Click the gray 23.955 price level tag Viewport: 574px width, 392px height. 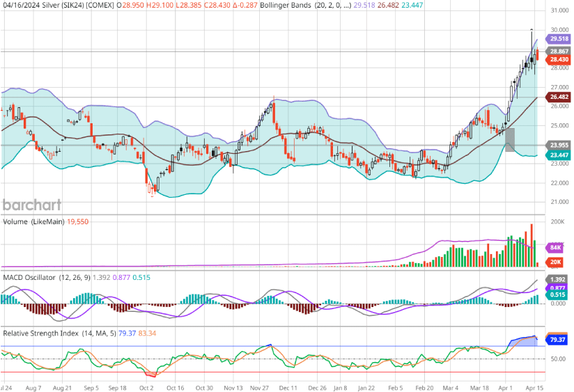559,146
